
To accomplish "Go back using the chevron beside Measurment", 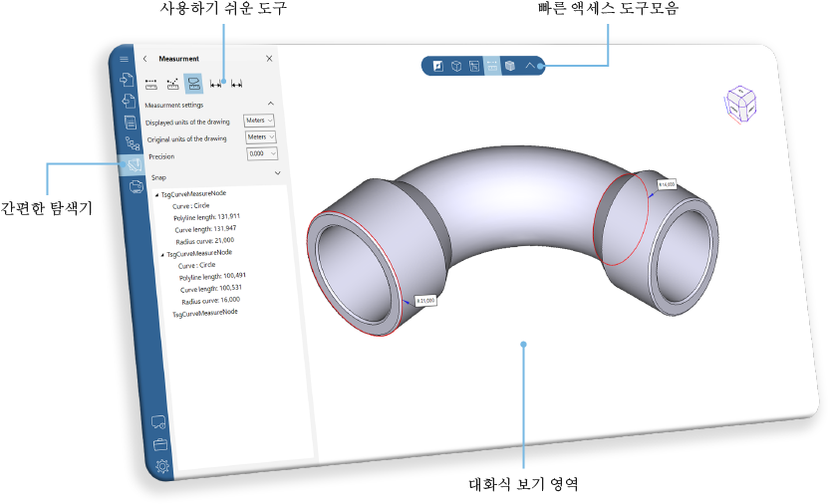I will tap(144, 59).
